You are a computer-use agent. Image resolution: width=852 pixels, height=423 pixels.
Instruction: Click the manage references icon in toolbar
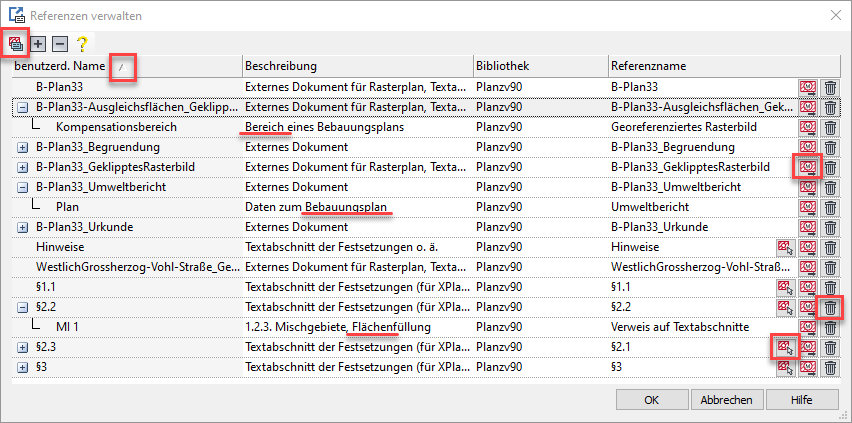pos(16,43)
